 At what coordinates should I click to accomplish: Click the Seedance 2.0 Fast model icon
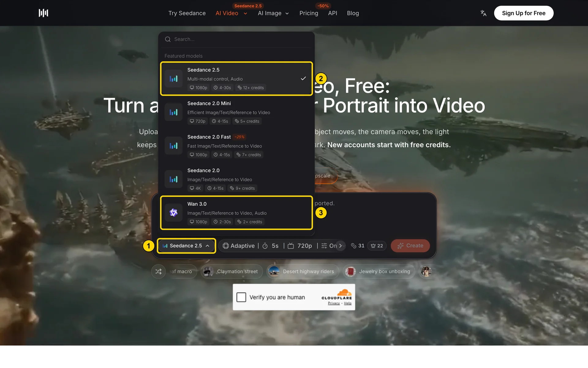tap(174, 146)
